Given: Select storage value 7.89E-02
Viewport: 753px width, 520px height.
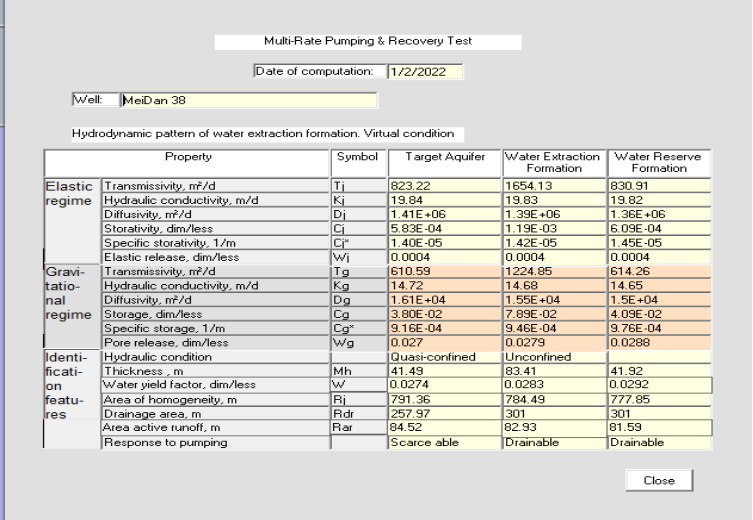Looking at the screenshot, I should 554,314.
